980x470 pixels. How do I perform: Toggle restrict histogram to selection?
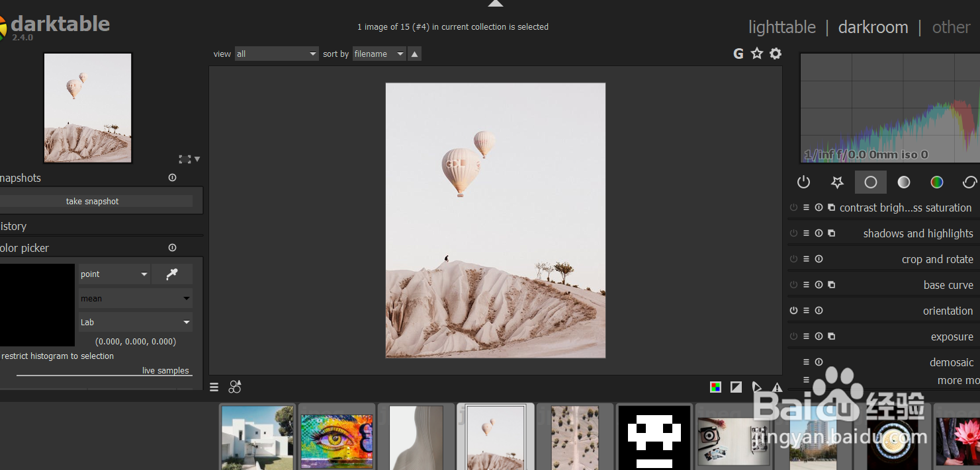(58, 356)
